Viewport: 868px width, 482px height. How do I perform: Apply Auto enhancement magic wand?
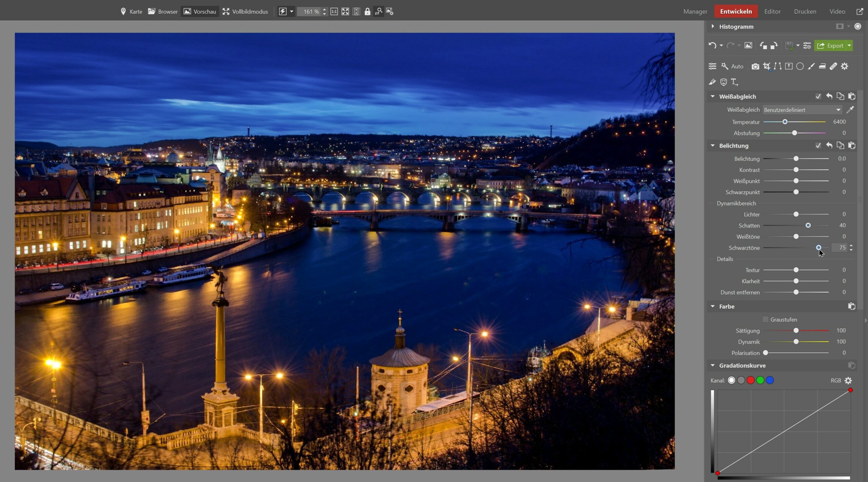click(x=732, y=66)
